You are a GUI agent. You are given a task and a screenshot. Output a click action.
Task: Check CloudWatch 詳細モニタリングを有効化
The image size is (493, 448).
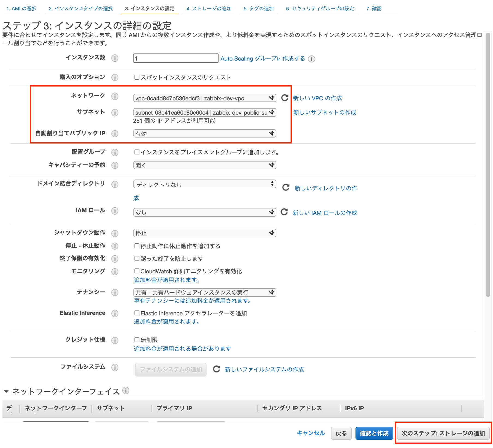pyautogui.click(x=137, y=271)
